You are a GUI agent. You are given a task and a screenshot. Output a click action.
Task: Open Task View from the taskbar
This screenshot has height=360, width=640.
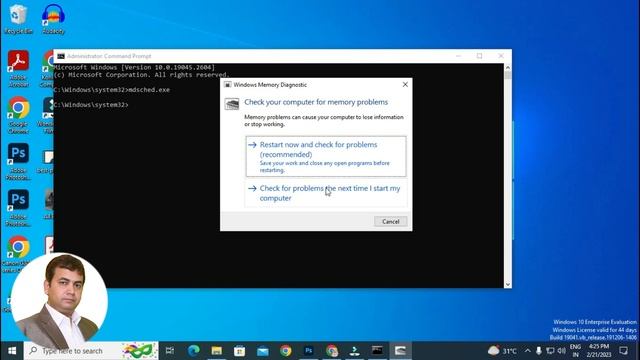click(x=170, y=351)
